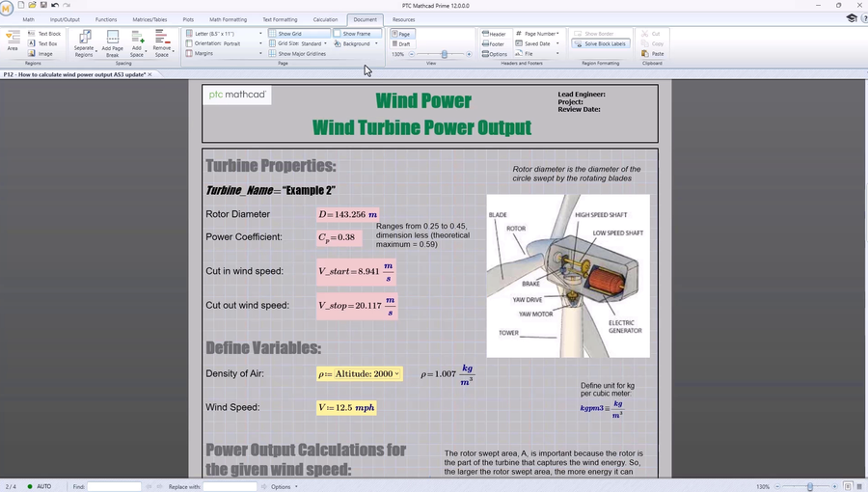Viewport: 868px width, 492px height.
Task: Insert Header via Headers and Footers group
Action: point(494,34)
